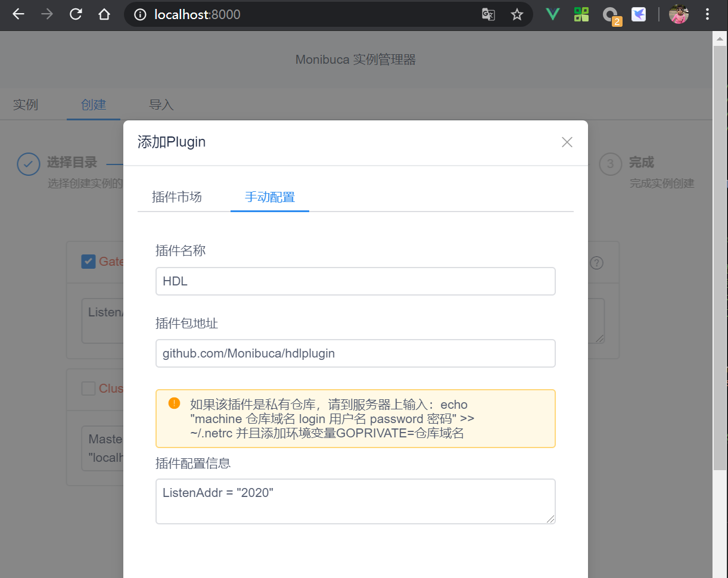This screenshot has height=578, width=728.
Task: Open the green V extension icon
Action: [x=552, y=14]
